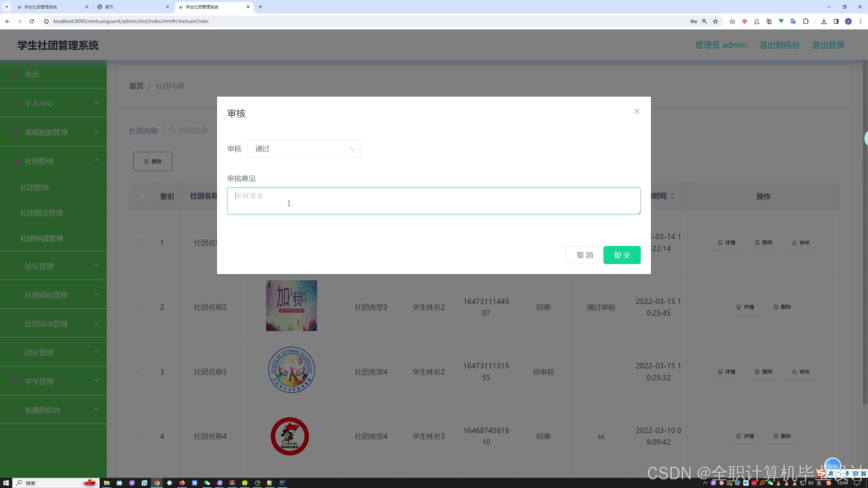
Task: Click the browser zoom magnifier icon
Action: click(705, 21)
